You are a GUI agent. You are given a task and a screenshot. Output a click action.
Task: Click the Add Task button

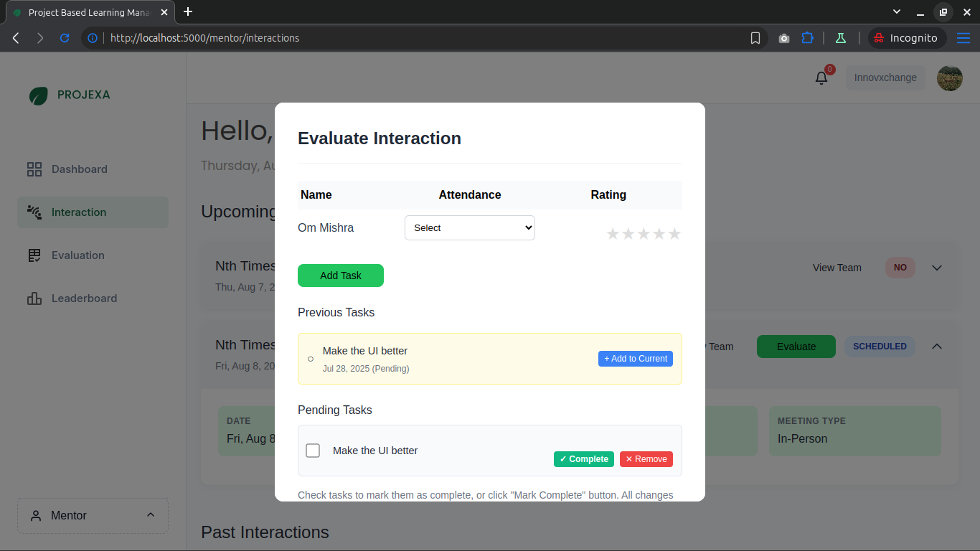(340, 275)
